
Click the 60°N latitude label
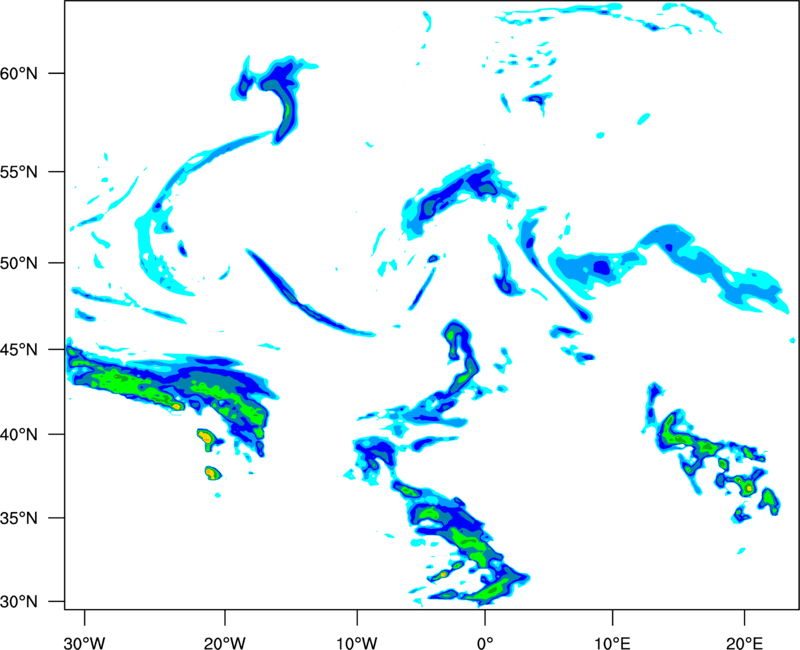[x=19, y=73]
